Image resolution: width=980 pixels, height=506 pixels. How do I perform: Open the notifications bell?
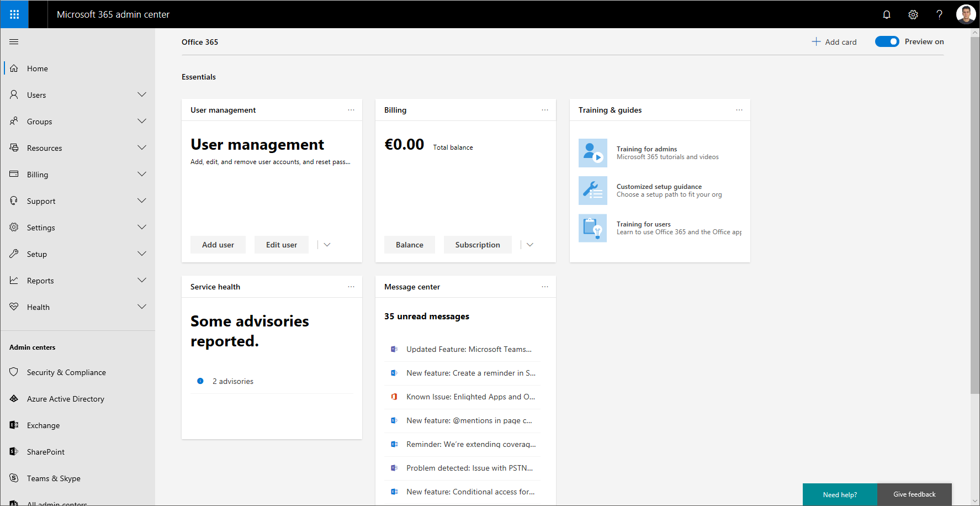click(887, 14)
